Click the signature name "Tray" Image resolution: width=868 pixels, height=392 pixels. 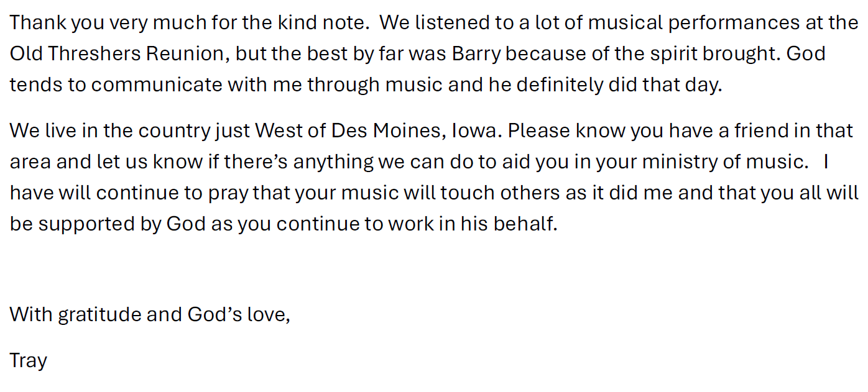click(29, 361)
